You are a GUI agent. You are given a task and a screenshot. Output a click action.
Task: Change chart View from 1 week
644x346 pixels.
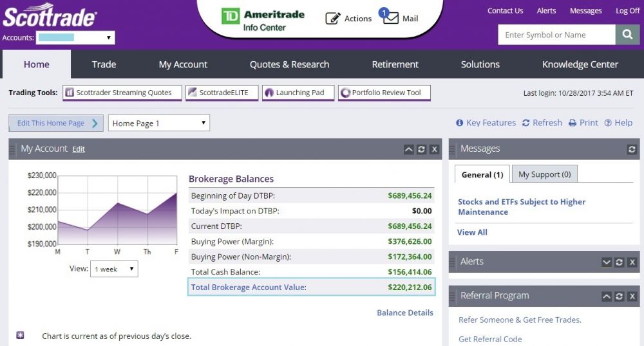114,269
